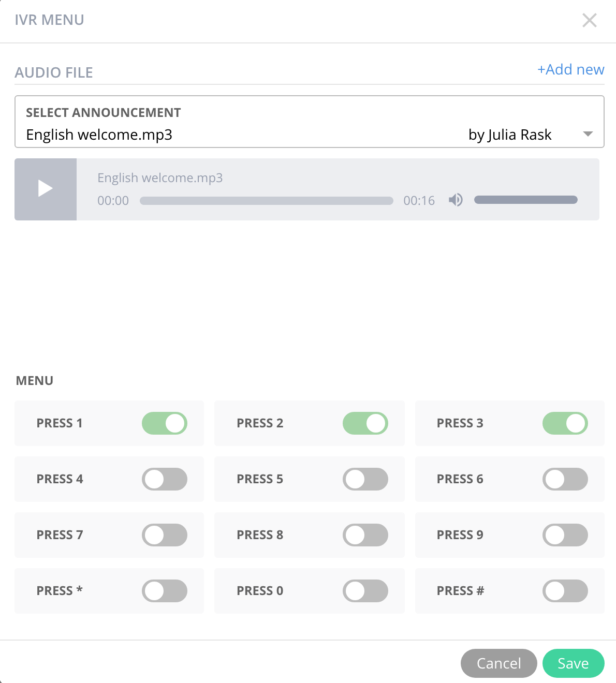Play the English welcome.mp3 audio

pyautogui.click(x=46, y=189)
